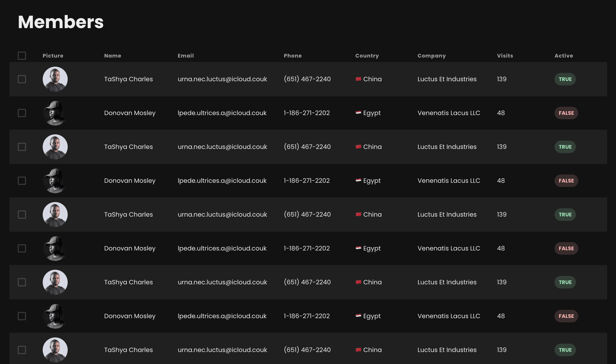
Task: Open bottom row TaShya Charles profile picture
Action: click(55, 350)
